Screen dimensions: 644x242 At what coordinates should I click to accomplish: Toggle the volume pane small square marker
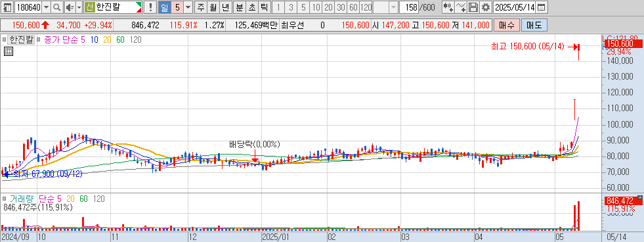(4, 199)
